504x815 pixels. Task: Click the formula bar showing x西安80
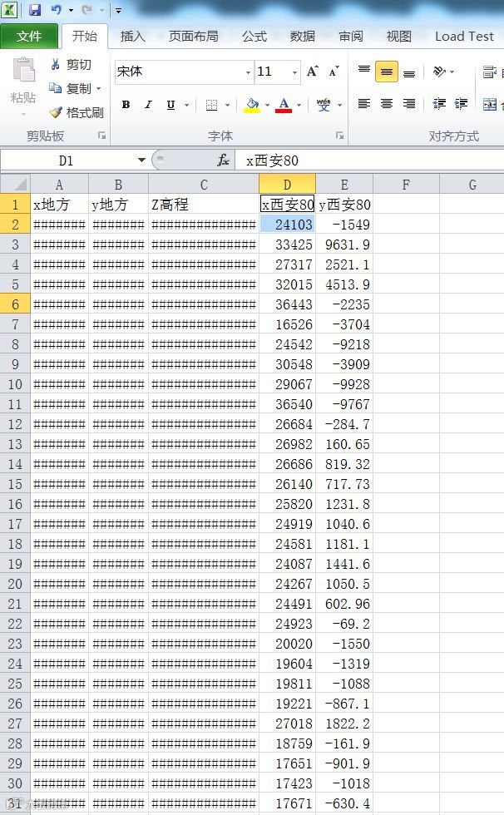tap(369, 160)
